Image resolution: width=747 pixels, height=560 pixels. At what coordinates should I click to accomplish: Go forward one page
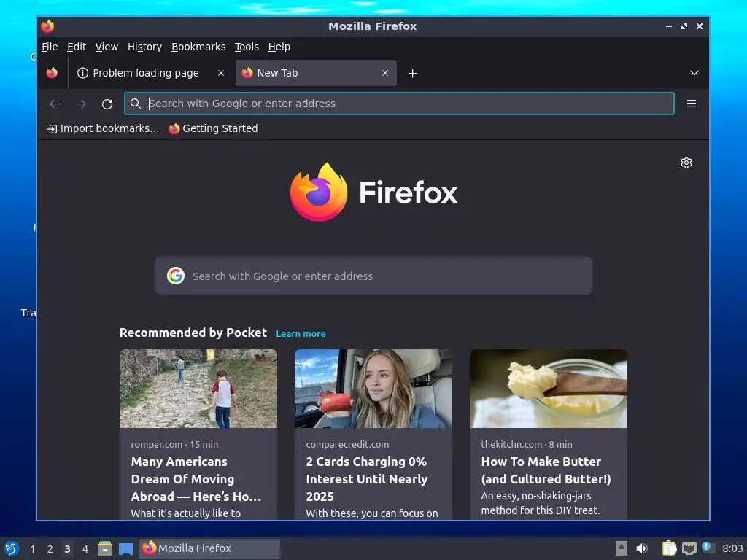click(81, 104)
